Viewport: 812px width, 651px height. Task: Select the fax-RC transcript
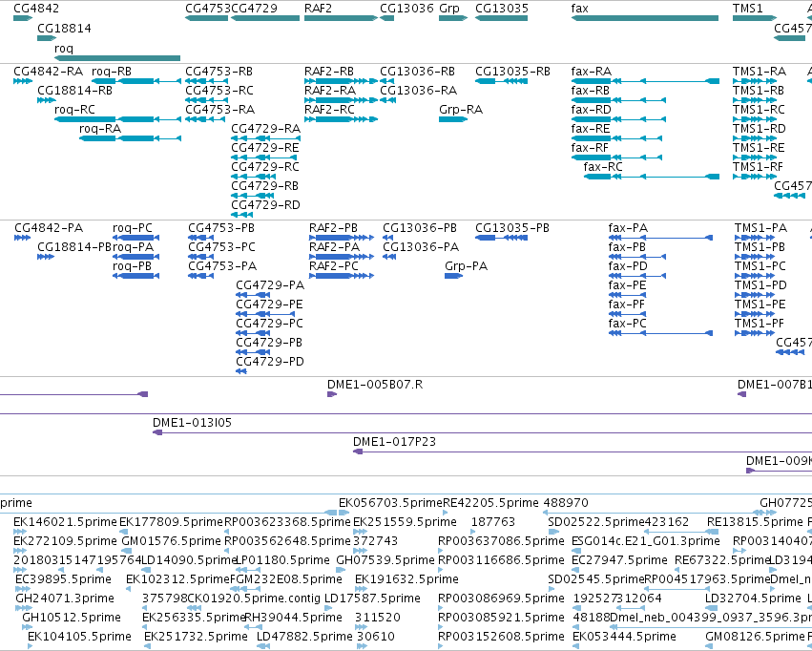[652, 177]
